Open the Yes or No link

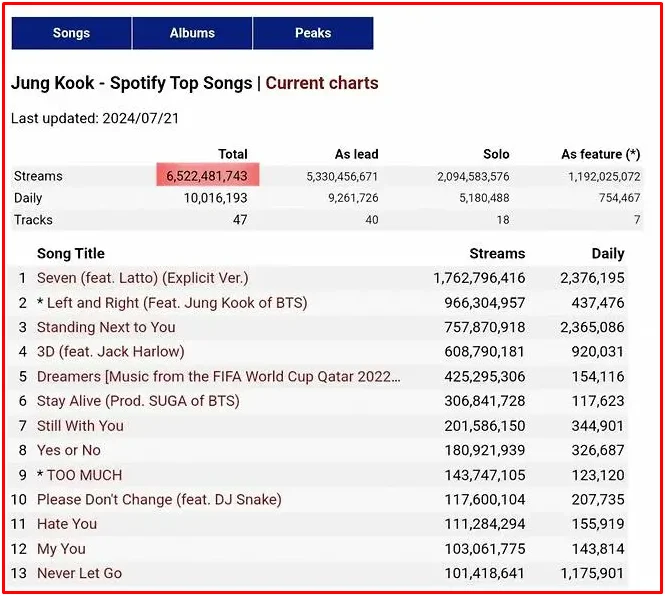(x=69, y=450)
